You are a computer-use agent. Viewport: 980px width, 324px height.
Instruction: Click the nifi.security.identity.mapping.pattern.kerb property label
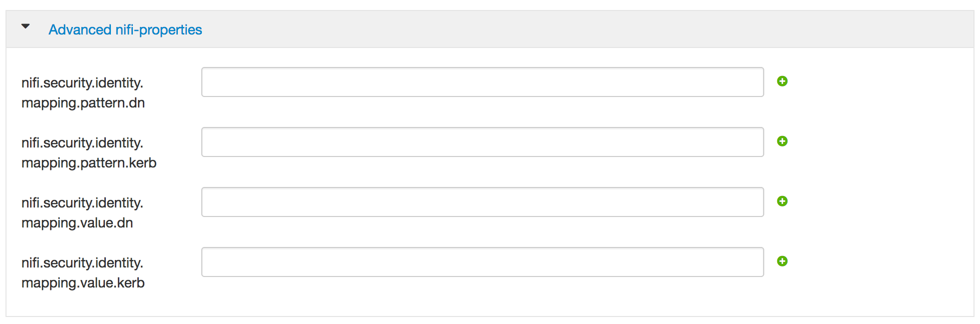pos(82,143)
